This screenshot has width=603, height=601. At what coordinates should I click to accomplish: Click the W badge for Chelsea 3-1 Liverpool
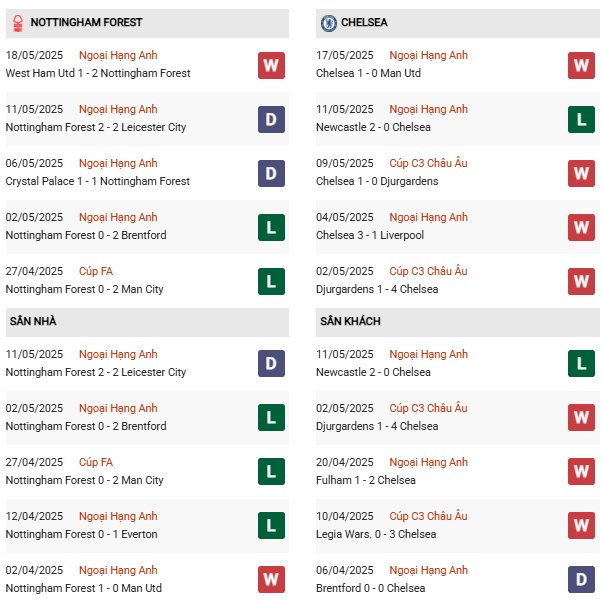coord(582,227)
